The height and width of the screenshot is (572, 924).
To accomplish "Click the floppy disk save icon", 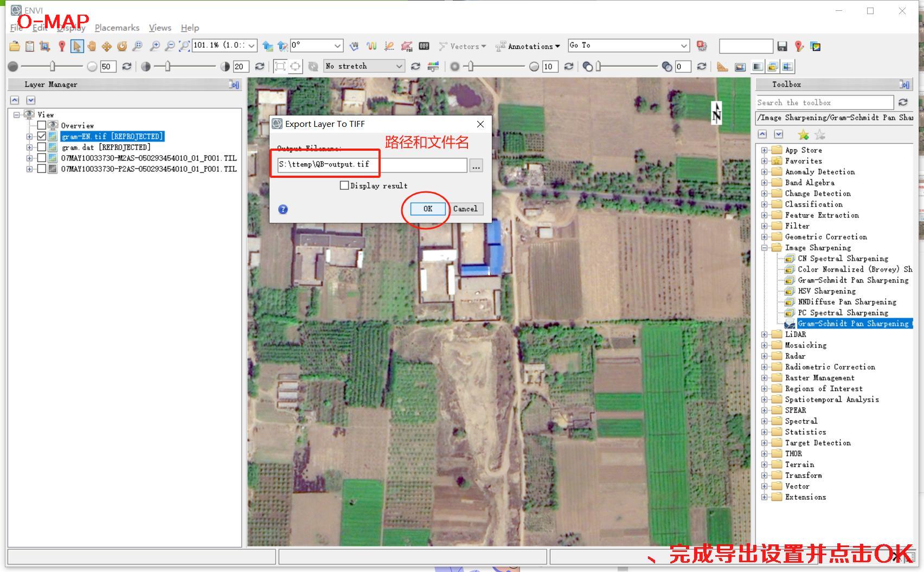I will (782, 47).
